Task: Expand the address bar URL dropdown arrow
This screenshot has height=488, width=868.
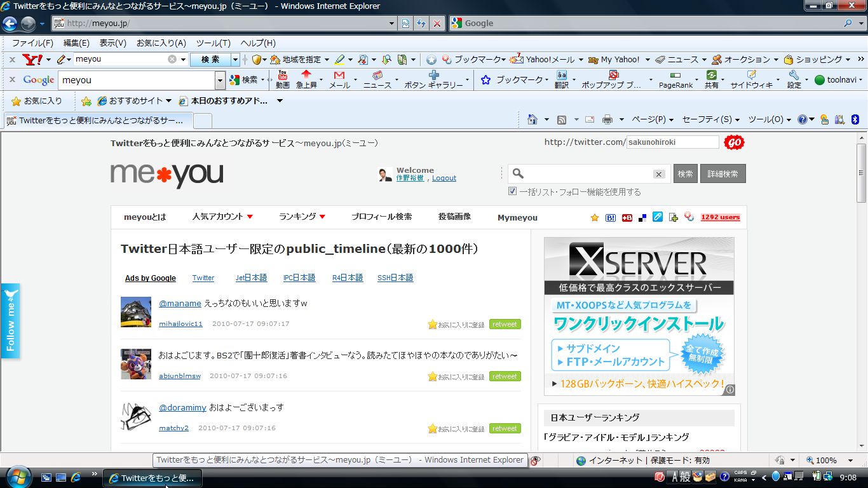Action: pos(392,24)
